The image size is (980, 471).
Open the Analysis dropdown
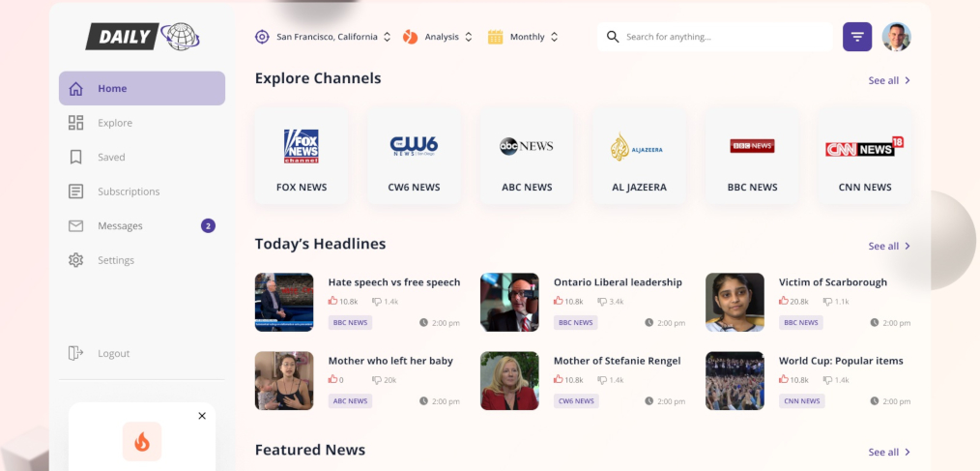(x=438, y=37)
